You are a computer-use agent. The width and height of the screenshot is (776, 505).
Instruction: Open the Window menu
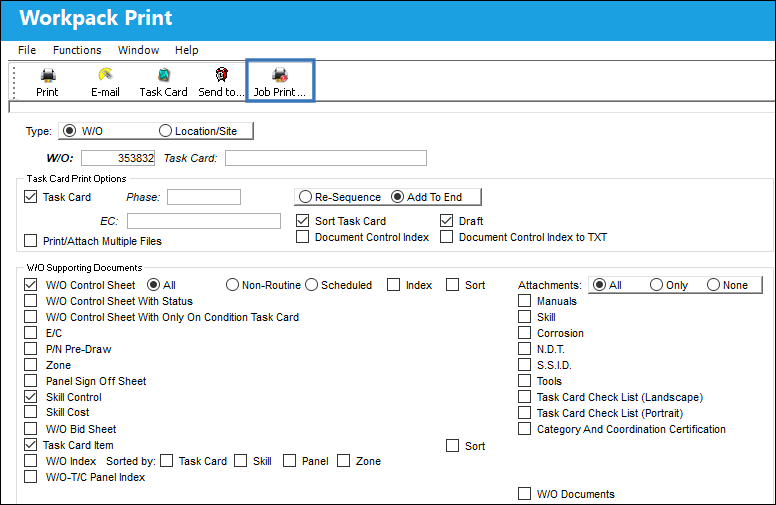139,50
